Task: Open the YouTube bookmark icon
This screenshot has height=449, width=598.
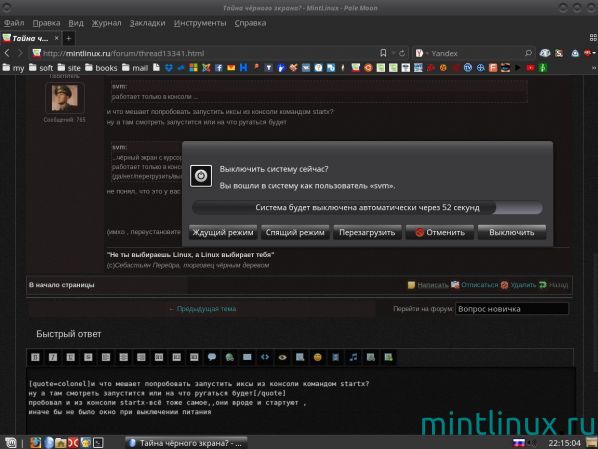Action: coord(530,68)
